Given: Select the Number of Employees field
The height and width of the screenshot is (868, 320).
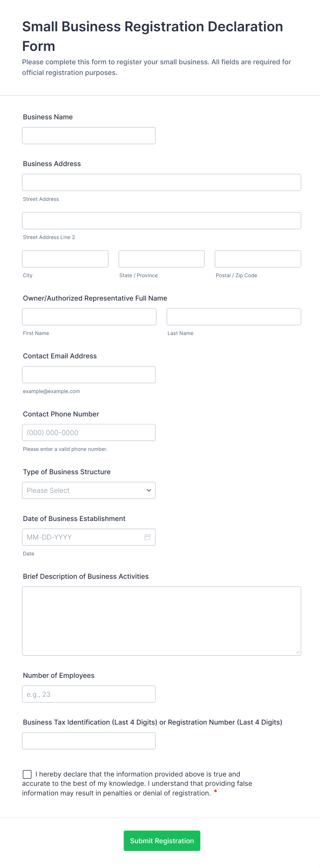Looking at the screenshot, I should 88,694.
